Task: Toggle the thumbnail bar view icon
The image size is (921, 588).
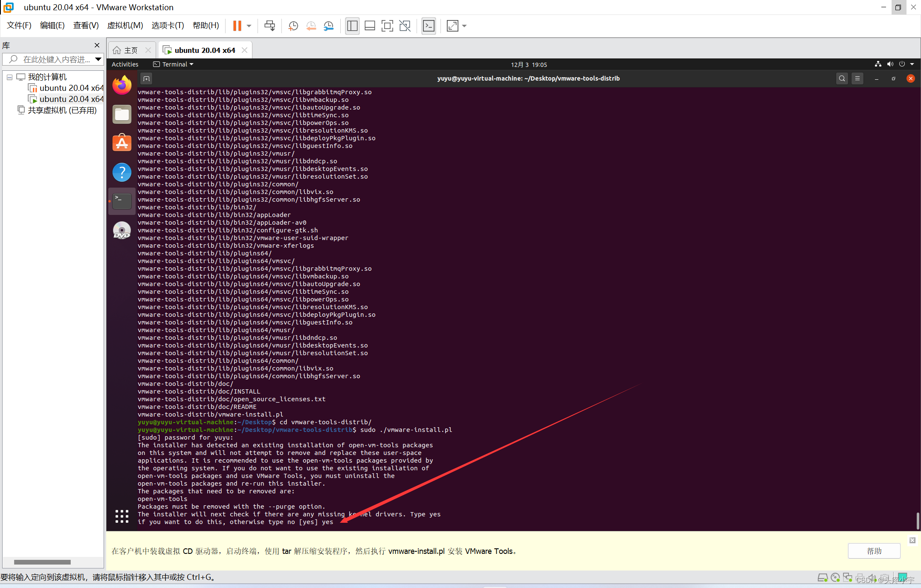Action: coord(370,26)
